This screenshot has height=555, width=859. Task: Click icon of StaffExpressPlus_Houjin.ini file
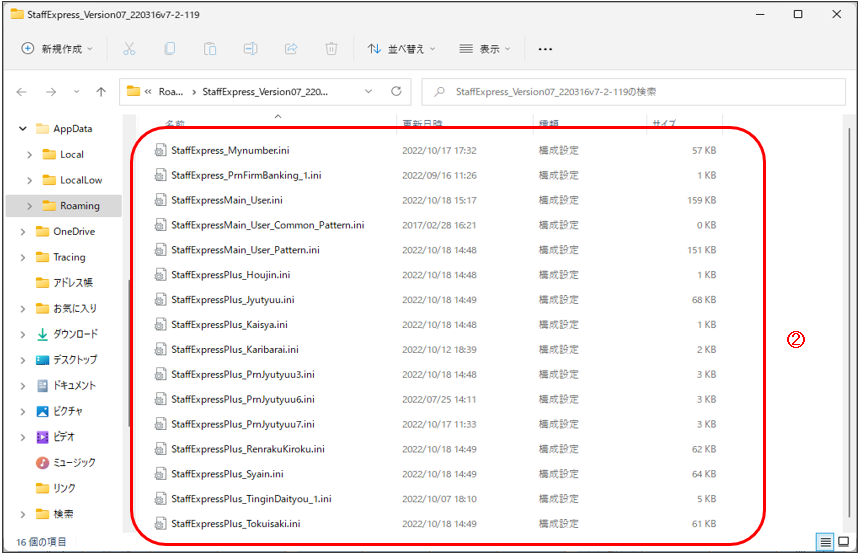click(160, 274)
